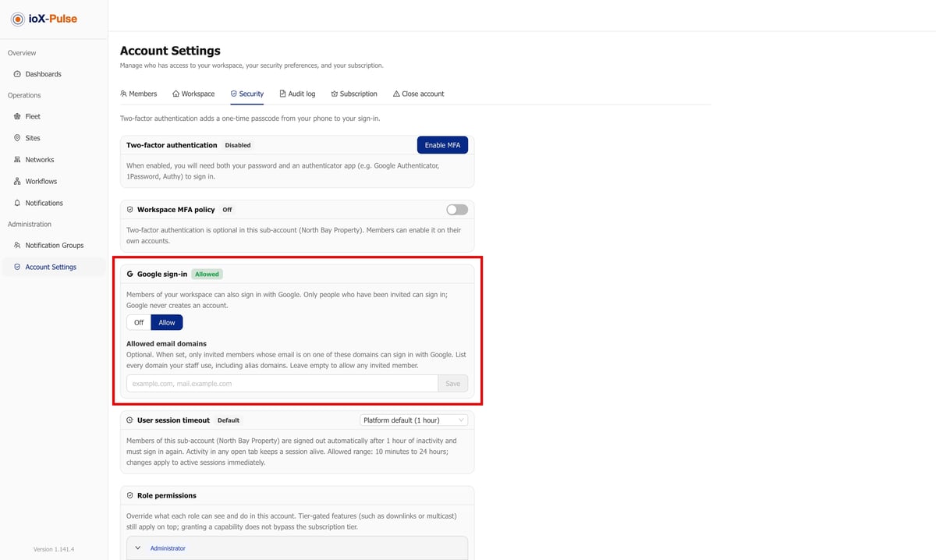This screenshot has height=560, width=936.
Task: Select Allow for Google sign-in
Action: pos(167,322)
